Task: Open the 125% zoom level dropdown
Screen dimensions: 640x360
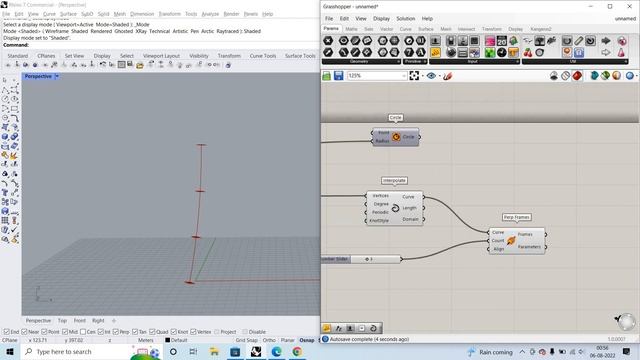Action: [404, 76]
